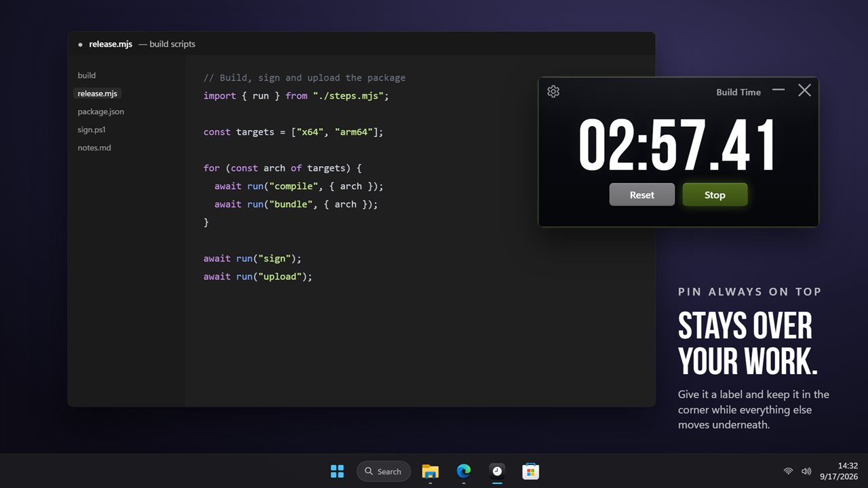This screenshot has height=488, width=868.
Task: Click the await run("bundle") line
Action: 296,204
